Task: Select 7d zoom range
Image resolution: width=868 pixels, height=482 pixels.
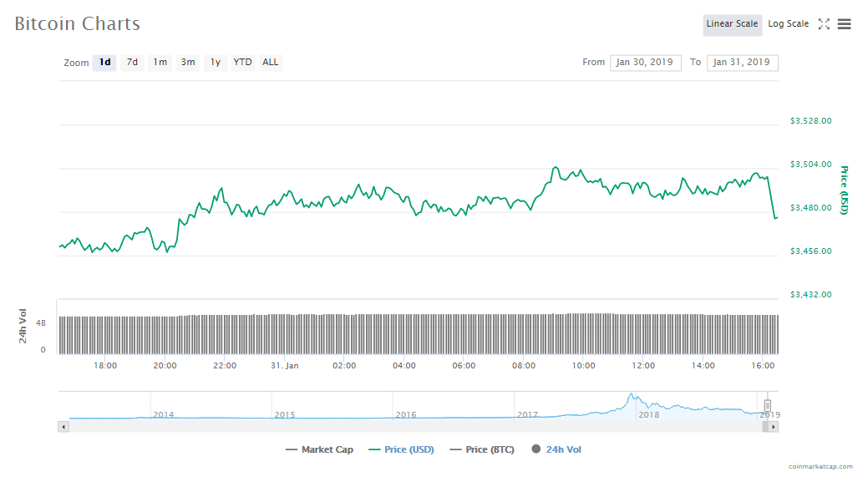Action: (132, 63)
